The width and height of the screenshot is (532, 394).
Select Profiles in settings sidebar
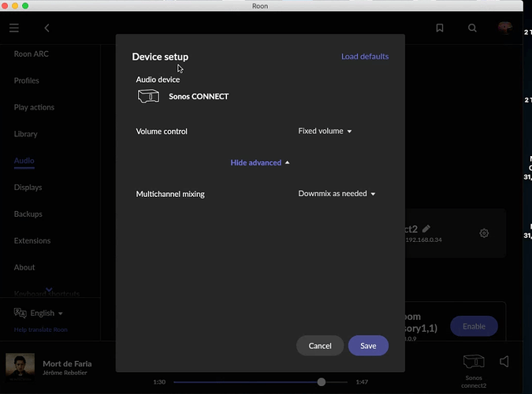pyautogui.click(x=27, y=80)
